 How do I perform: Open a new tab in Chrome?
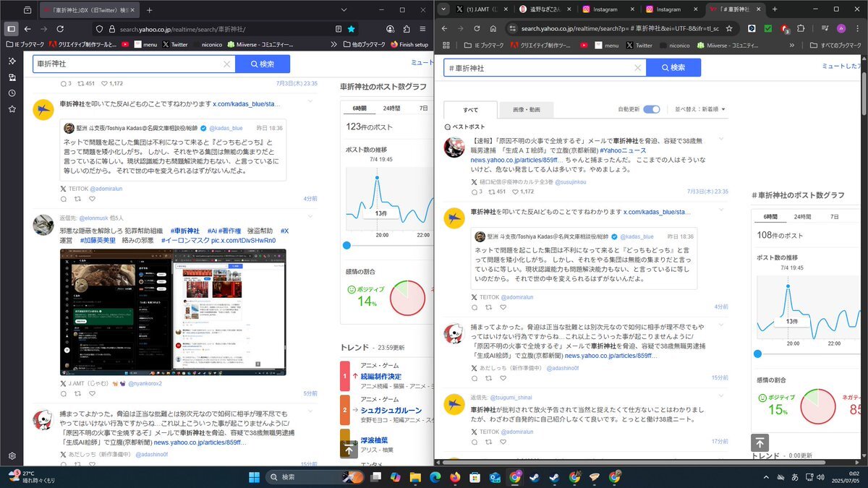775,9
